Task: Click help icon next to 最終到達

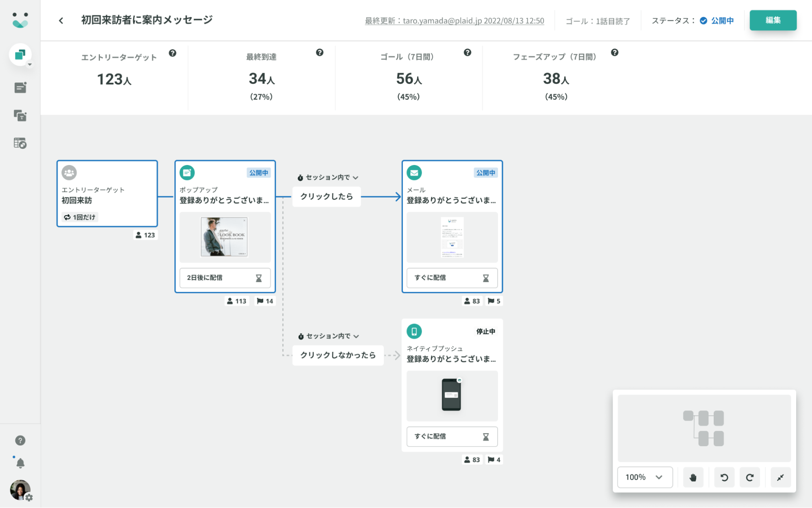Action: pos(320,52)
